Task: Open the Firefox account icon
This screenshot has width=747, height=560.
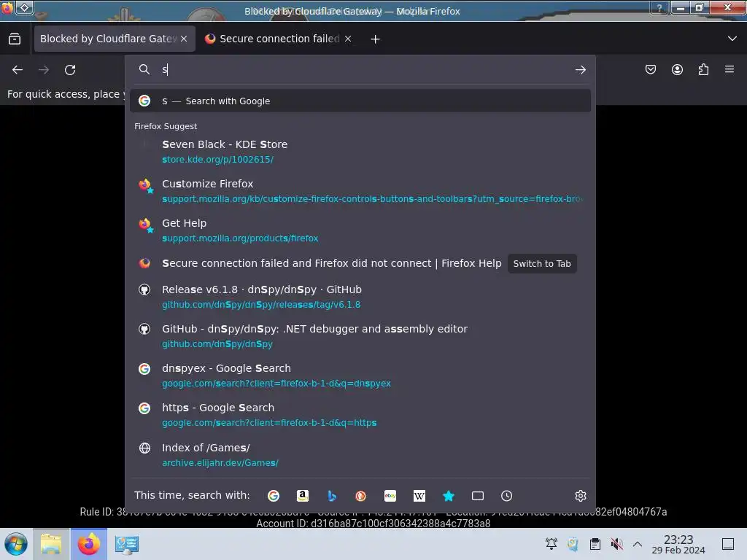Action: (677, 69)
